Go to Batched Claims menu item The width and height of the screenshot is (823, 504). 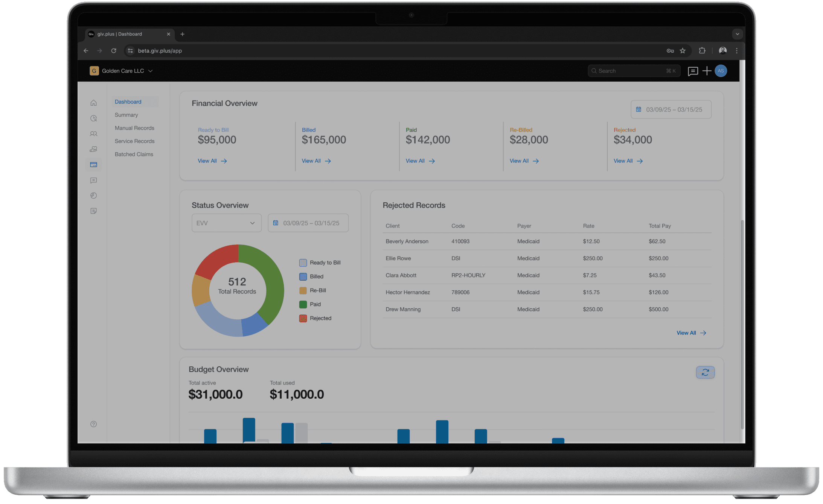[x=134, y=154]
